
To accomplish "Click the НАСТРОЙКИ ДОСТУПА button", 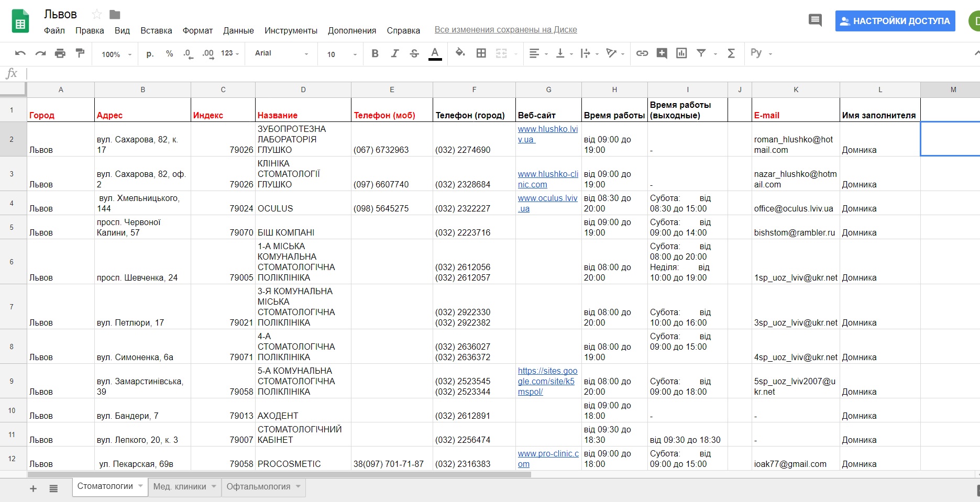I will [x=895, y=21].
